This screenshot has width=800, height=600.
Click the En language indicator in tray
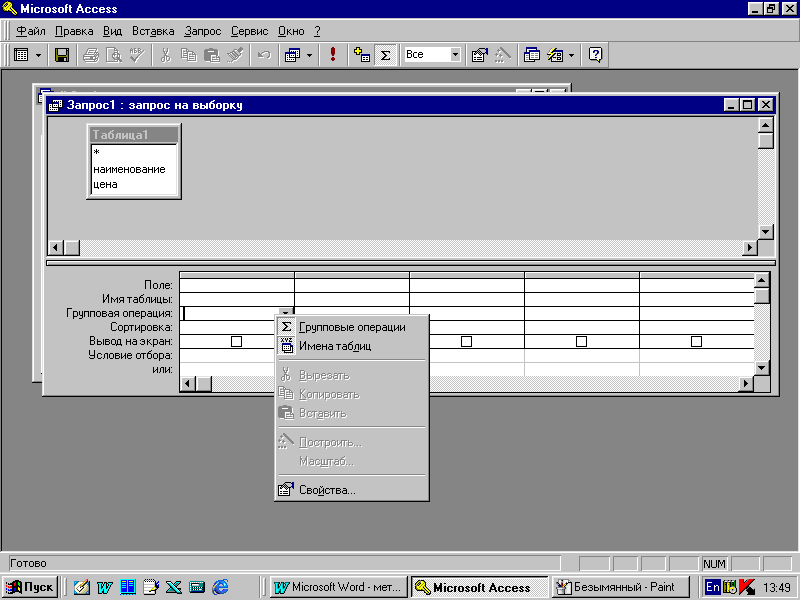coord(712,587)
